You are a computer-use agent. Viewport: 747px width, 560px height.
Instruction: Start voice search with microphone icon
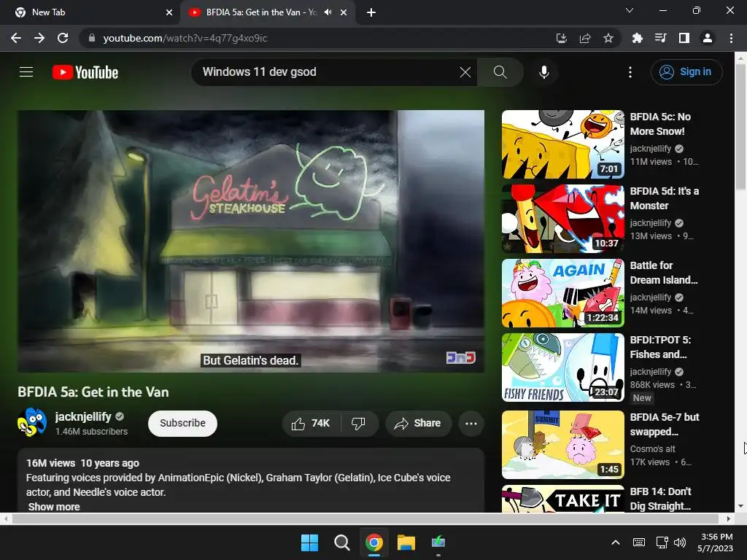coord(543,72)
